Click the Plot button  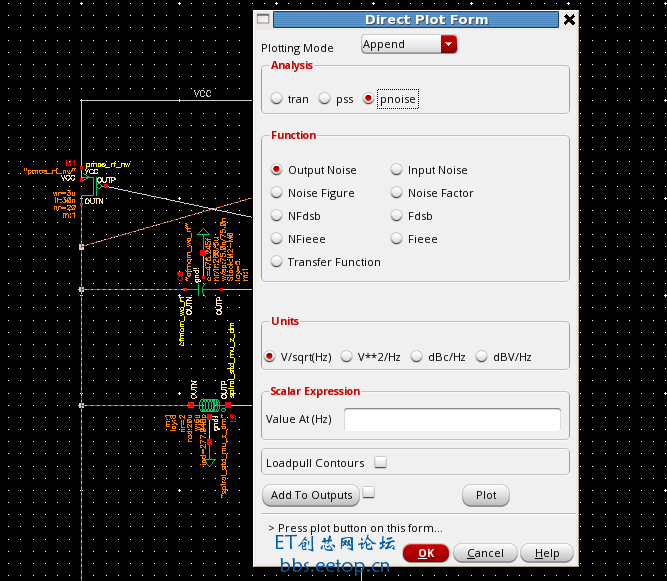[486, 496]
